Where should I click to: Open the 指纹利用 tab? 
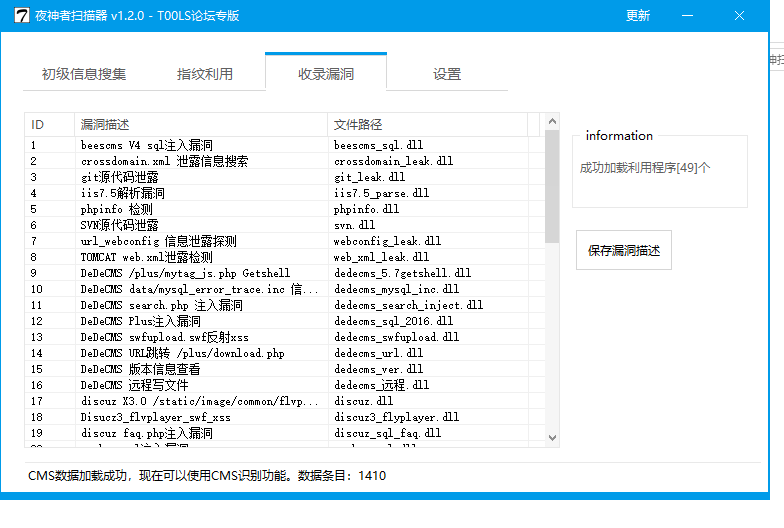pyautogui.click(x=205, y=74)
